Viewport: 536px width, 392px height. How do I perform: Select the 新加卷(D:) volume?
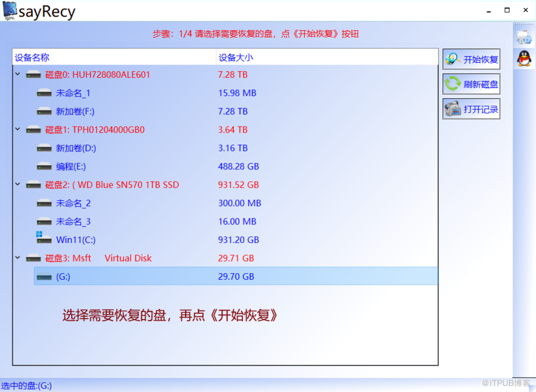76,148
